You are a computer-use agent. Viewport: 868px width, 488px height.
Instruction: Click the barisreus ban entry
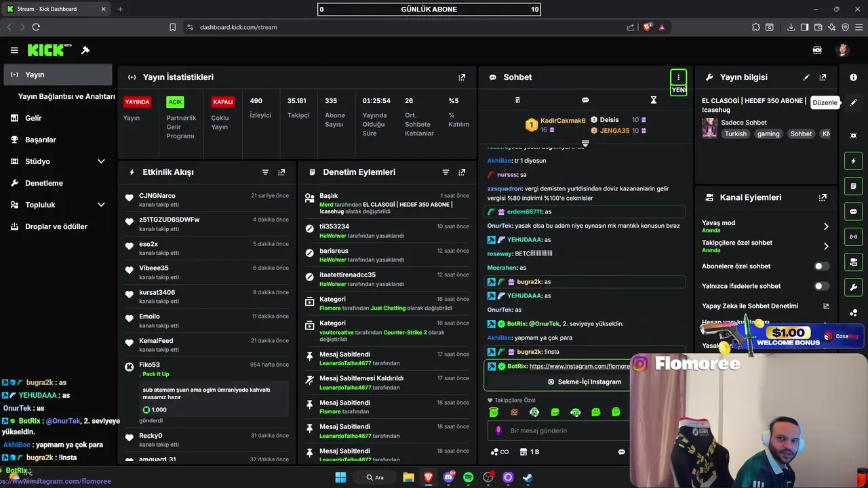tap(387, 255)
